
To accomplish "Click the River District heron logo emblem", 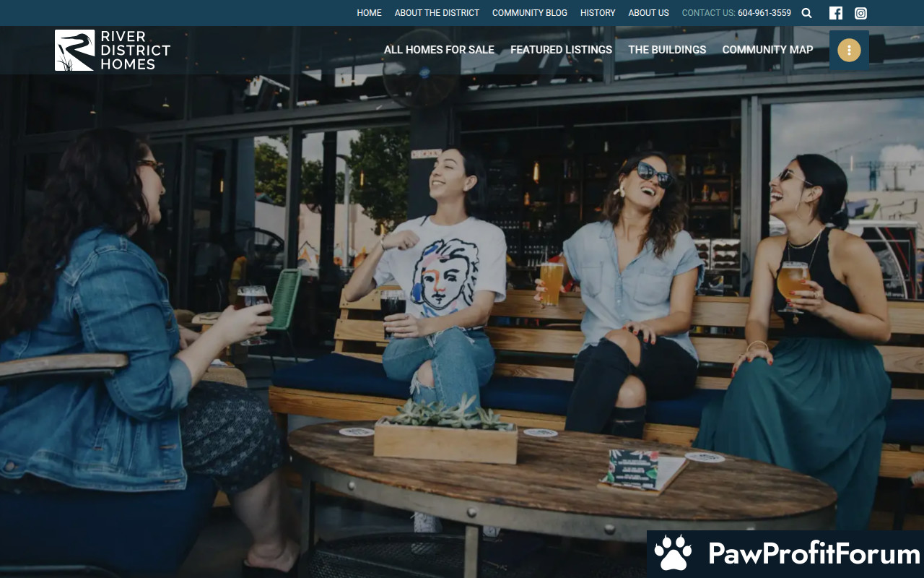I will pyautogui.click(x=74, y=50).
